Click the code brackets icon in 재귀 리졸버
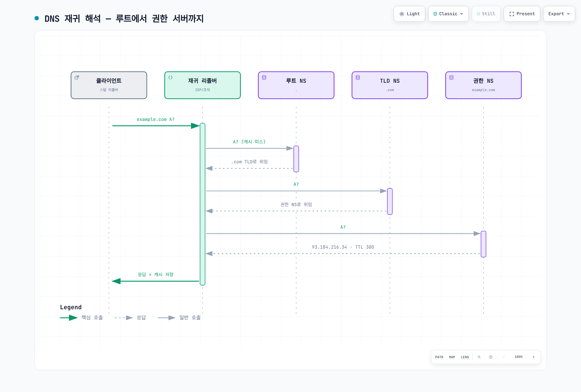The height and width of the screenshot is (392, 581). [x=170, y=77]
